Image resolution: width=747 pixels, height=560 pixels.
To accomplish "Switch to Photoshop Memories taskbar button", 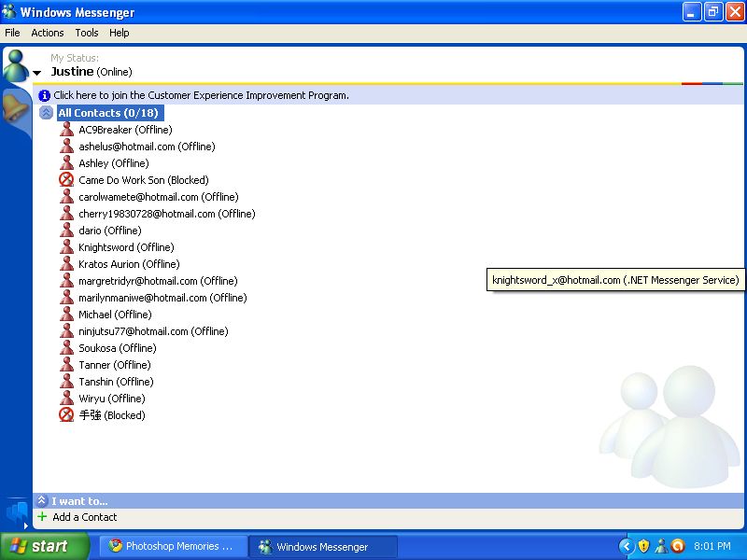I will [174, 546].
